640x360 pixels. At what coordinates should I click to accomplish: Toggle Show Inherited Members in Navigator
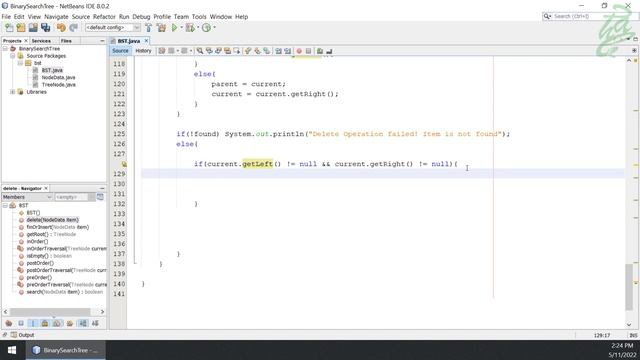click(9, 323)
